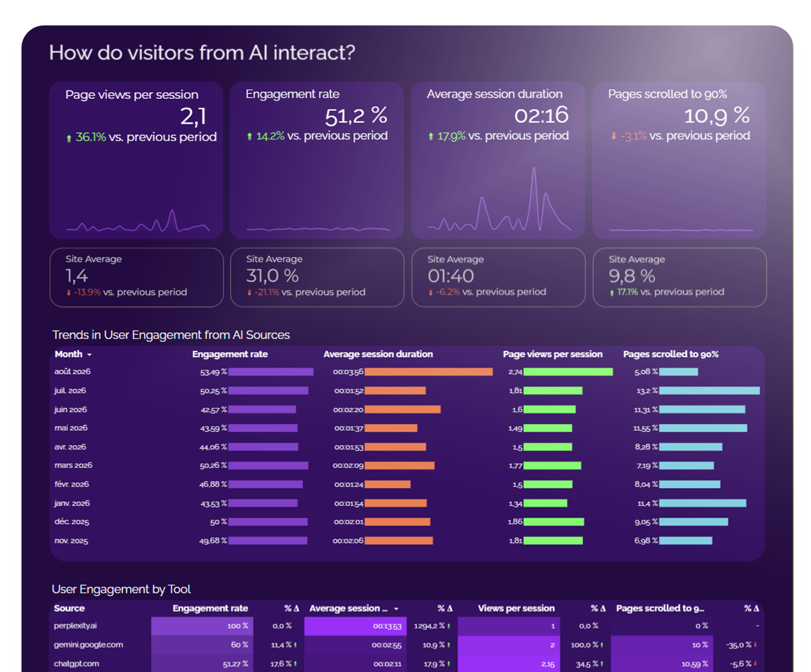811x672 pixels.
Task: Click the 100 % engagement cell for perplexity.ai
Action: click(x=202, y=626)
